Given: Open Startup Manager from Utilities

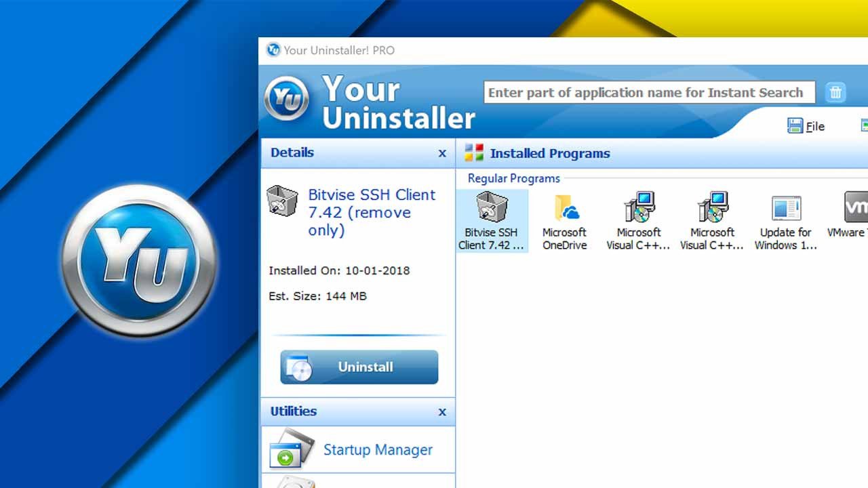Looking at the screenshot, I should pos(378,449).
